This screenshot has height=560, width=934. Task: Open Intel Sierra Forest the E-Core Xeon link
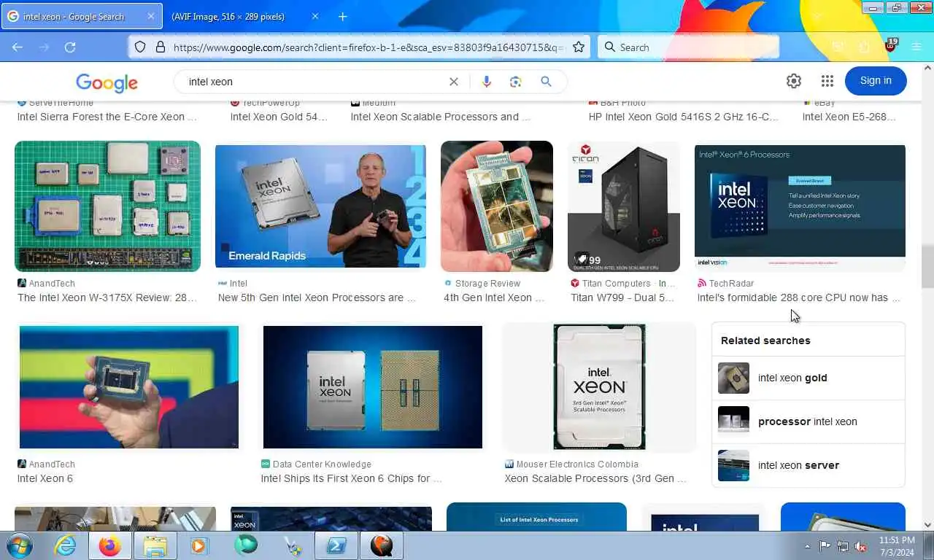point(107,117)
